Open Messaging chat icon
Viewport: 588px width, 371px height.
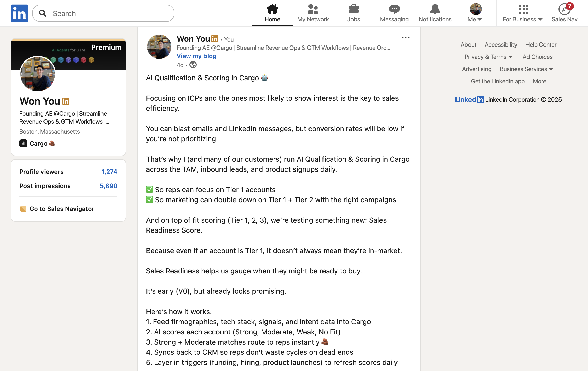[x=394, y=10]
